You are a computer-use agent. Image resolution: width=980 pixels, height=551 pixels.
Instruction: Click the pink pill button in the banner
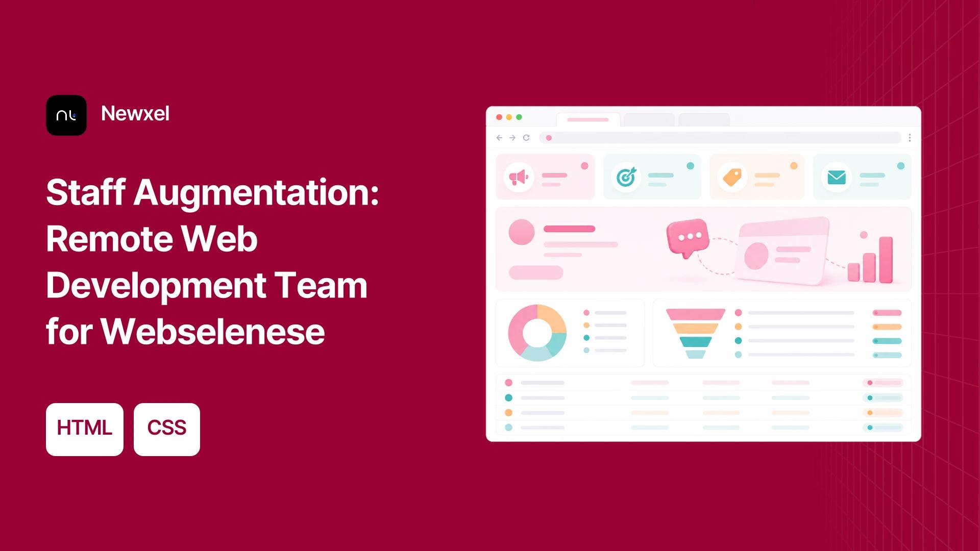(x=536, y=272)
